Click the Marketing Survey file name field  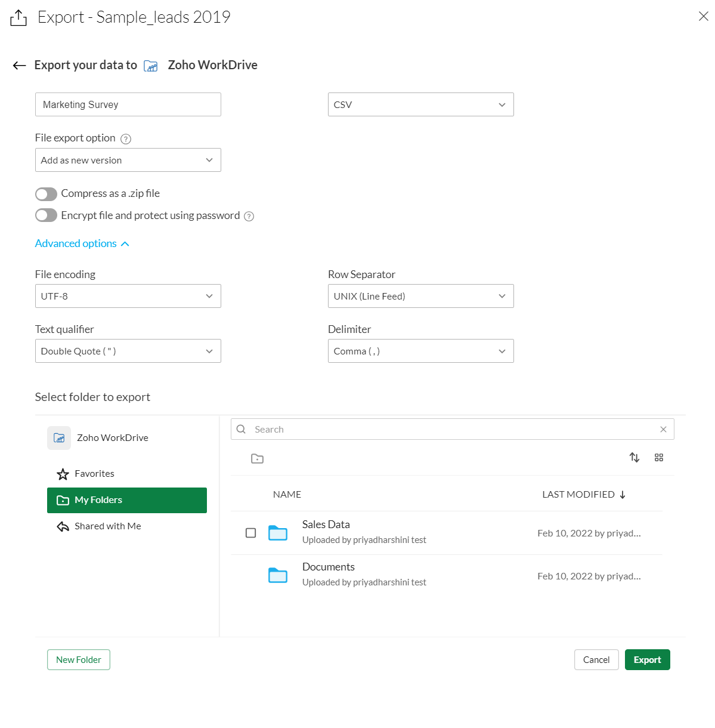click(128, 104)
